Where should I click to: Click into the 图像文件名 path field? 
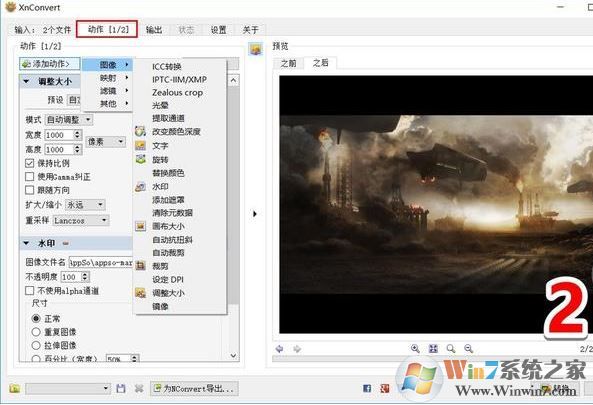point(101,262)
